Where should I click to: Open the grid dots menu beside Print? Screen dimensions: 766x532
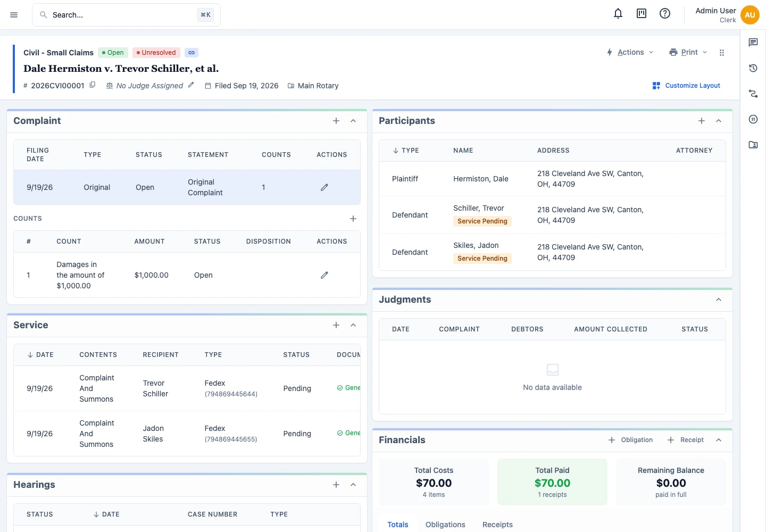722,53
